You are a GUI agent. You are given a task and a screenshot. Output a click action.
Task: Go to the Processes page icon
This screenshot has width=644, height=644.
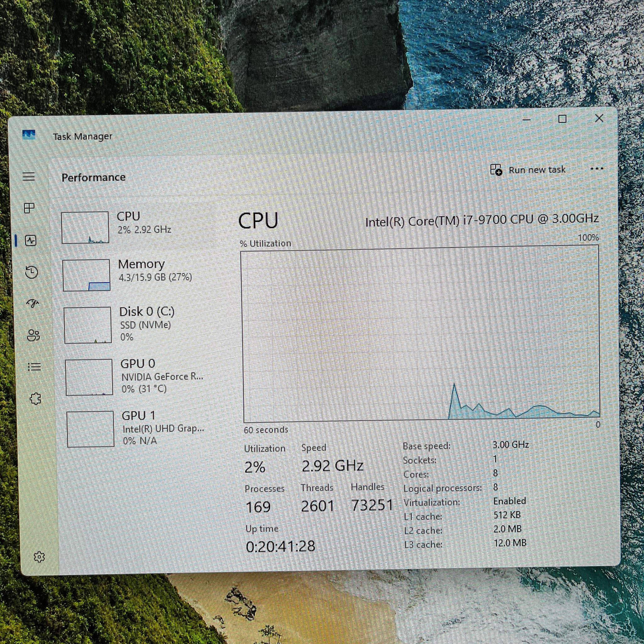(x=29, y=208)
